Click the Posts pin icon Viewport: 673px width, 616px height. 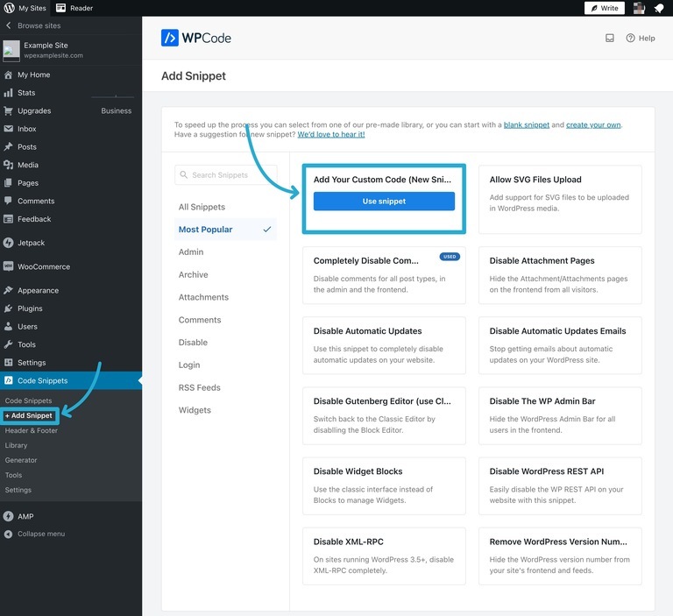[x=8, y=147]
